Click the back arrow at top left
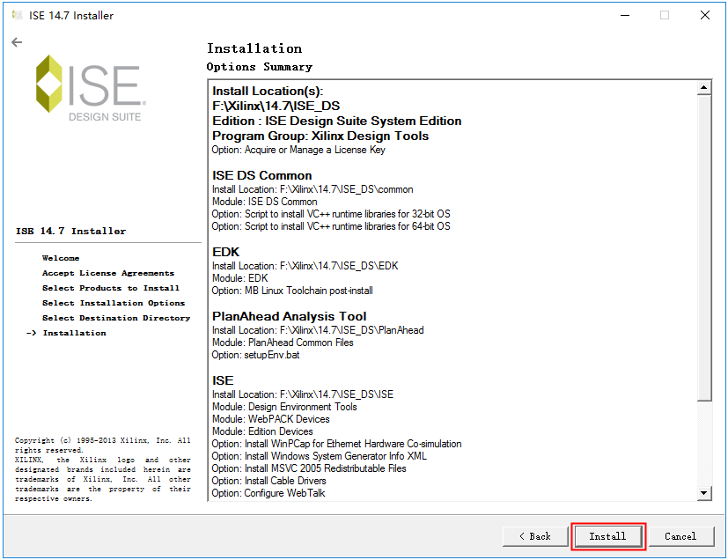The height and width of the screenshot is (560, 728). 17,42
